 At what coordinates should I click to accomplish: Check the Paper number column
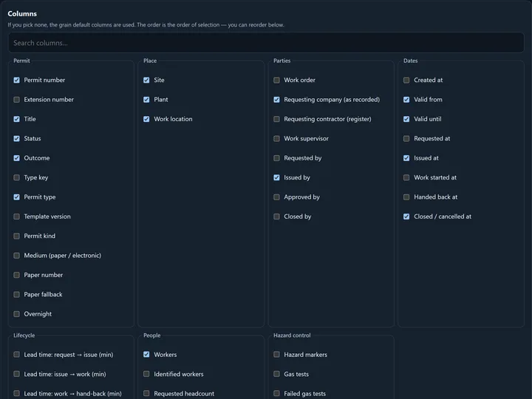tap(16, 275)
